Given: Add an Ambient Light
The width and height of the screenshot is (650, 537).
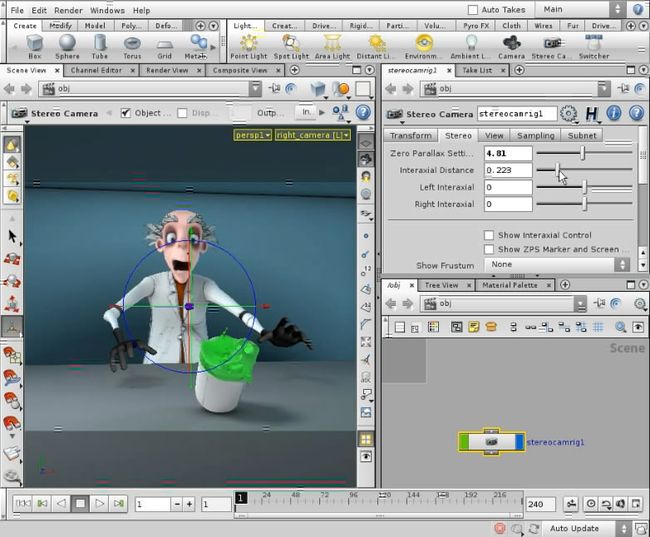Looking at the screenshot, I should tap(471, 47).
